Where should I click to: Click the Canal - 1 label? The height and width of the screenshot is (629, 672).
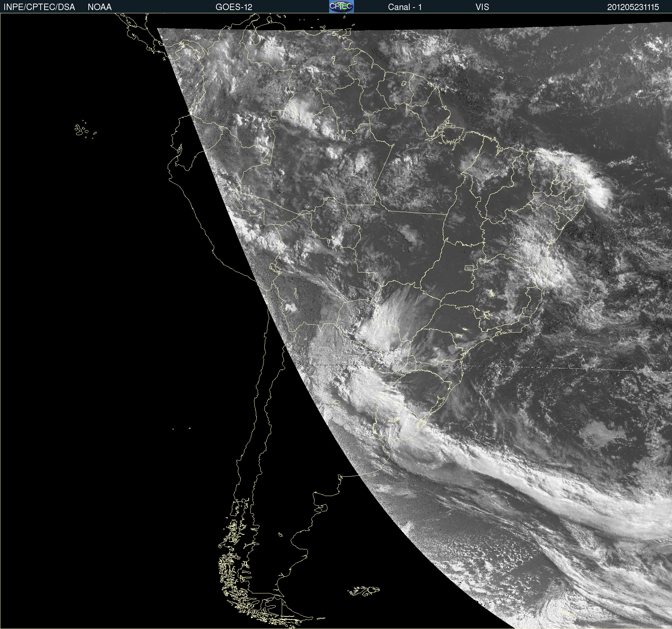tap(405, 7)
